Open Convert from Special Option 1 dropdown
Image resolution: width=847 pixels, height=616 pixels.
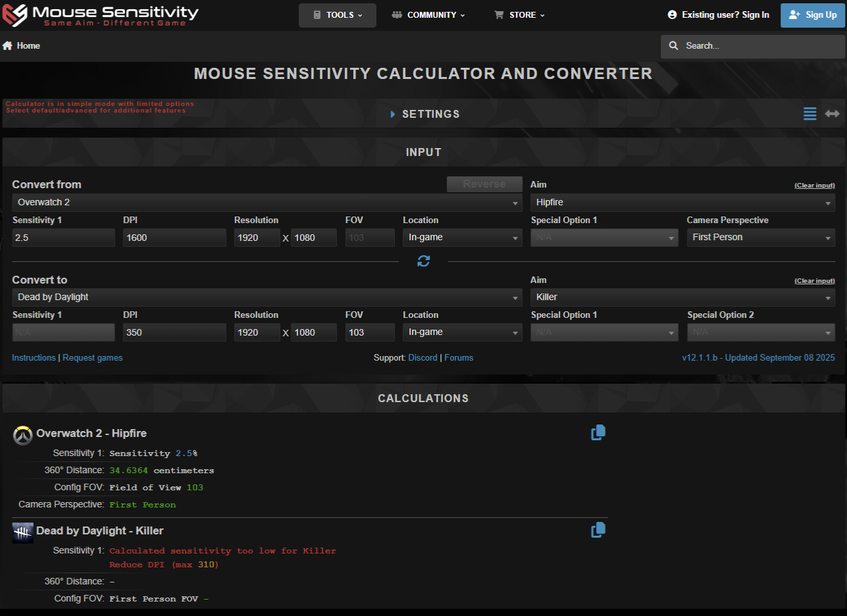604,238
